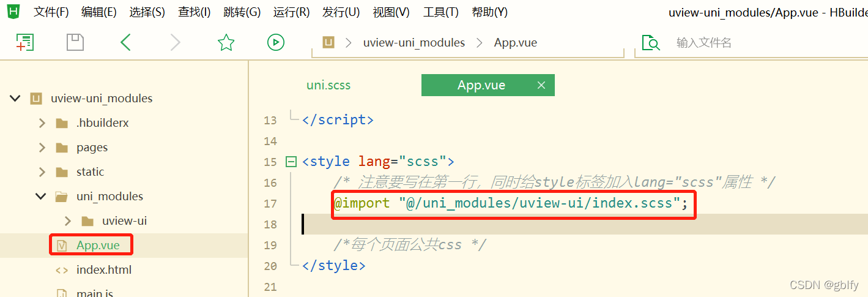Click the index.html file type icon

pos(62,270)
